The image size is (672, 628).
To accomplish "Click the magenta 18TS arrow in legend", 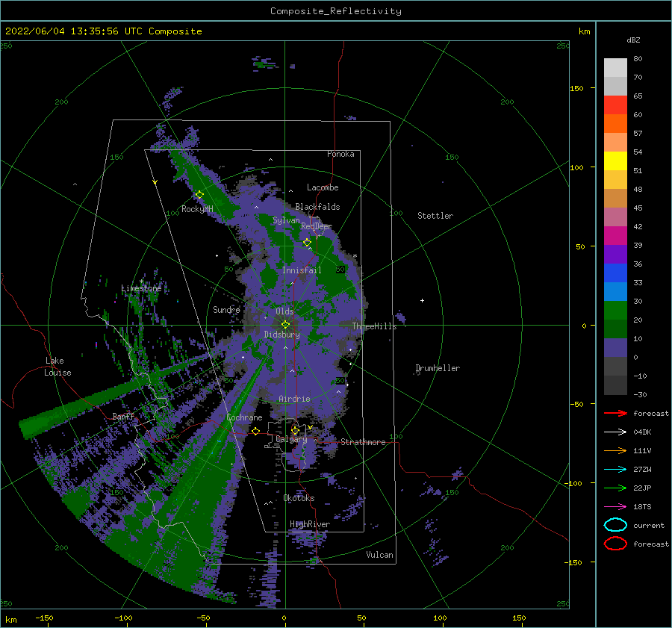I will pos(615,507).
